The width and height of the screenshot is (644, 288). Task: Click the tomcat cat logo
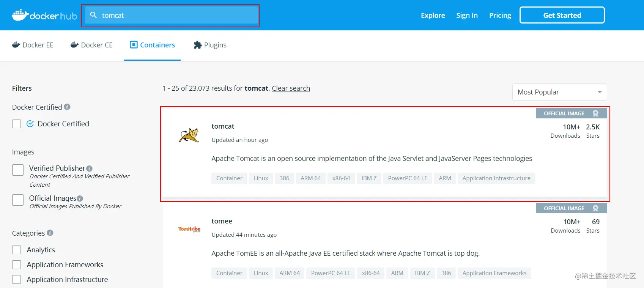click(189, 135)
